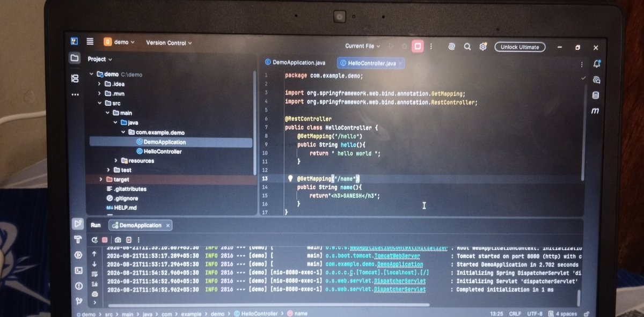Screen dimensions: 644x317
Task: Toggle soft-wrap in the console
Action: click(x=94, y=274)
